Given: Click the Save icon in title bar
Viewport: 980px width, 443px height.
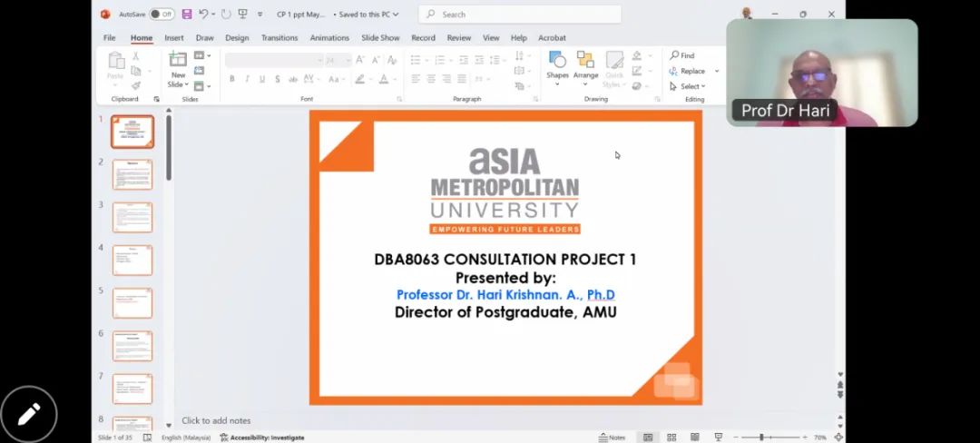Looking at the screenshot, I should coord(187,15).
